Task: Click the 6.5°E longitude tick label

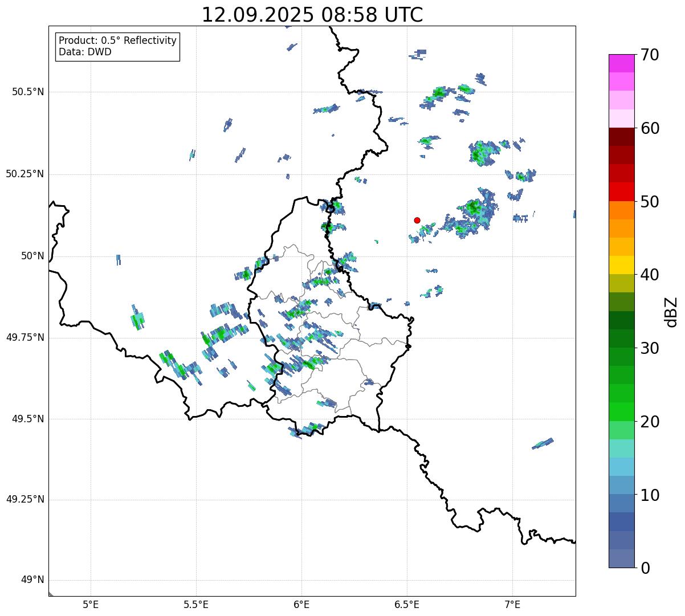Action: (x=407, y=603)
